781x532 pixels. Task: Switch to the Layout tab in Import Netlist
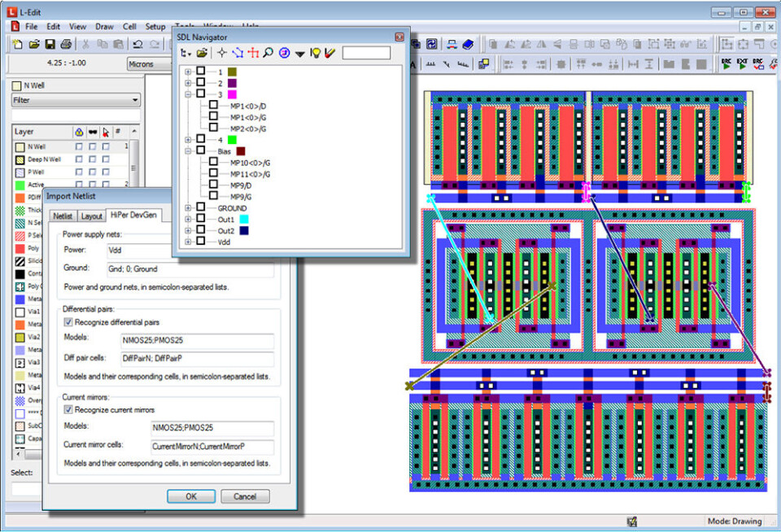click(92, 216)
